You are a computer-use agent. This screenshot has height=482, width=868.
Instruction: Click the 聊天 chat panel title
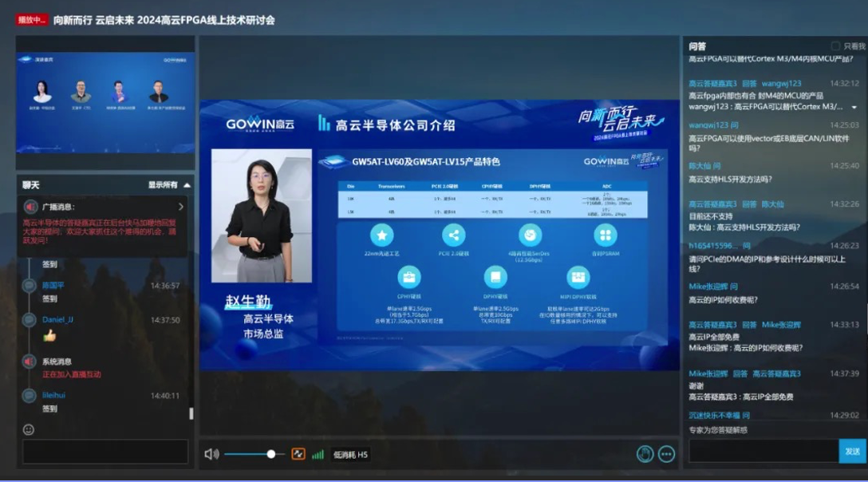(31, 185)
